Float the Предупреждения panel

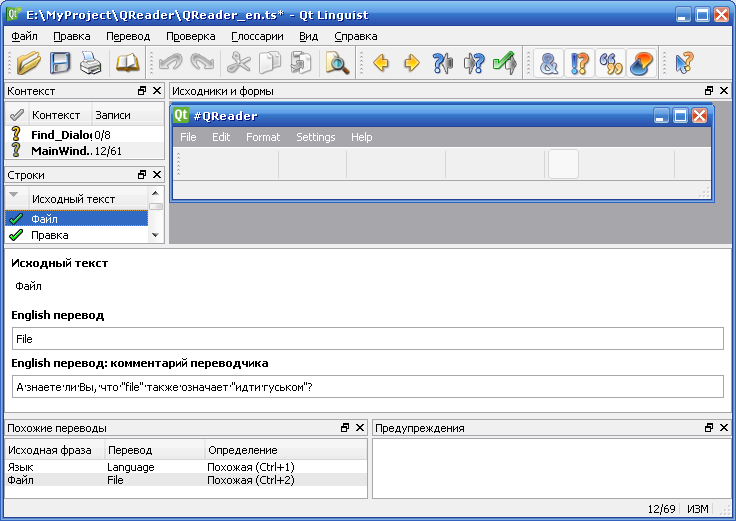(709, 428)
